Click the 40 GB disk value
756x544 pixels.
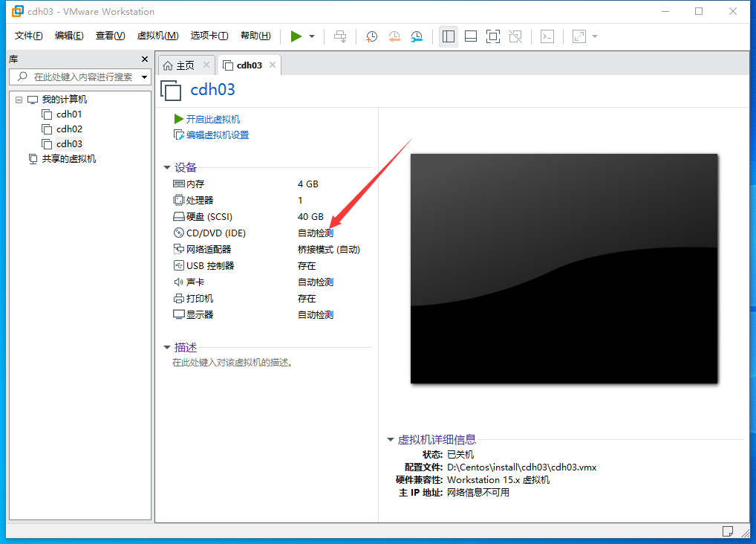[x=310, y=217]
